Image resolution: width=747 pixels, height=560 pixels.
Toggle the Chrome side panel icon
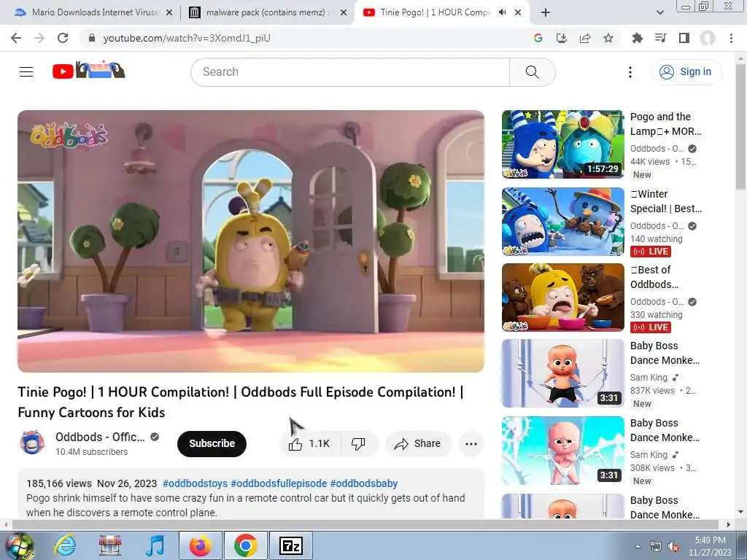click(x=684, y=38)
